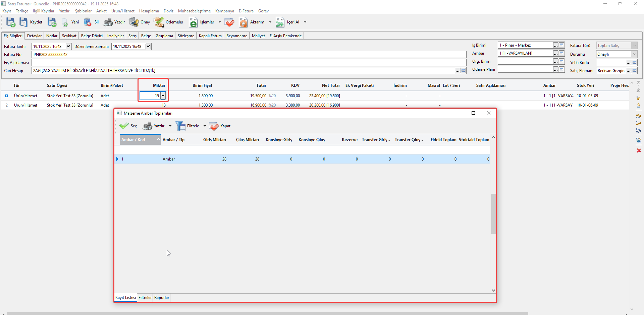Screen dimensions: 644x315
Task: Expand the Miktar cell dropdown arrow
Action: 163,96
